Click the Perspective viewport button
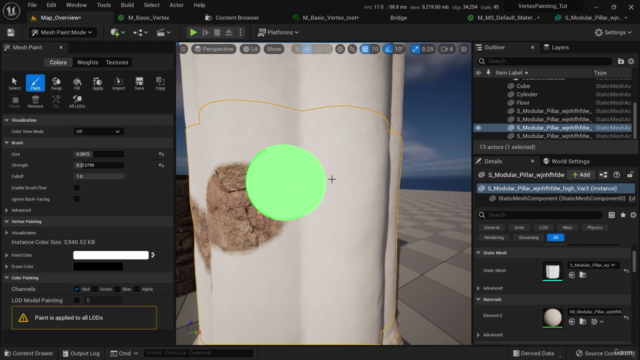 213,49
